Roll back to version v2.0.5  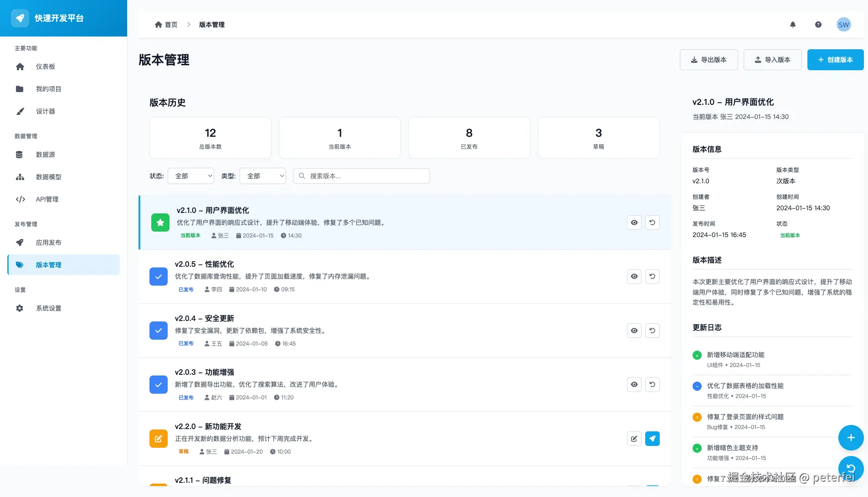[x=652, y=276]
